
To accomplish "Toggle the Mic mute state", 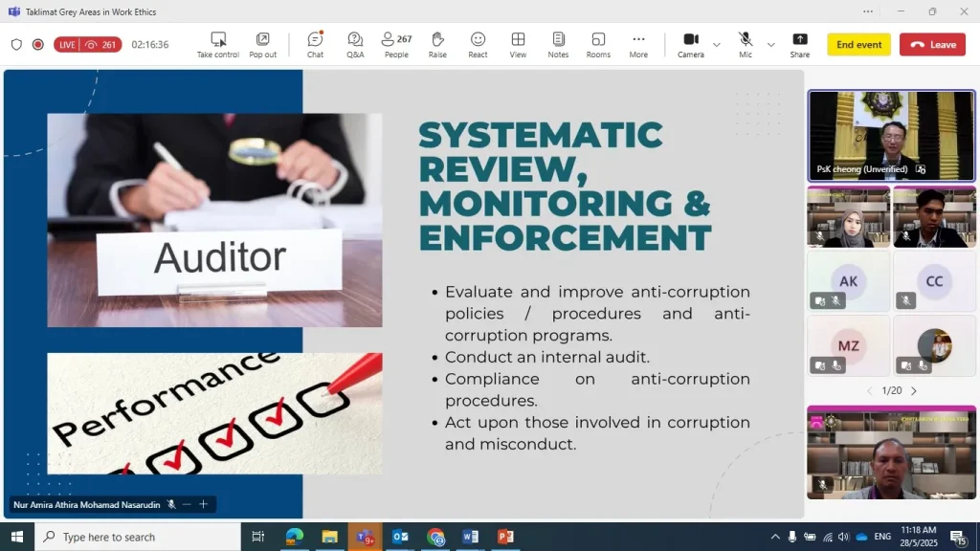I will pyautogui.click(x=746, y=44).
